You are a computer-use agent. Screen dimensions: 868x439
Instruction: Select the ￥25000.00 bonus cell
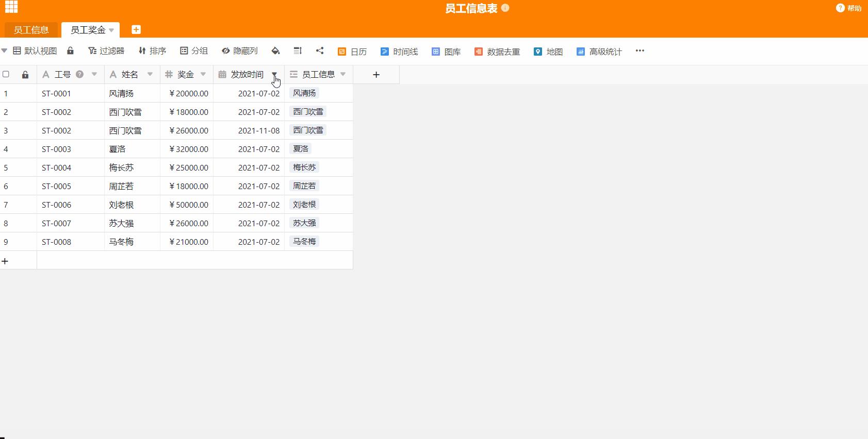pos(187,167)
